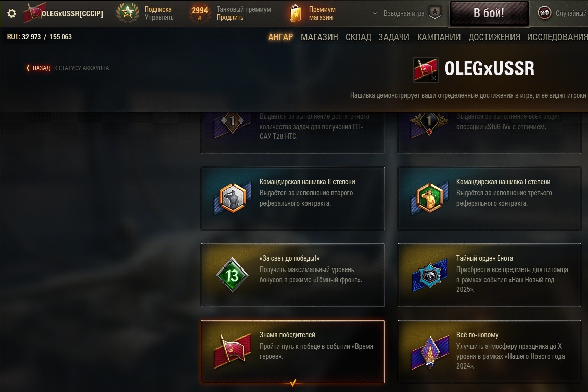Viewport: 588px width, 392px height.
Task: Click the platoon star shield icon
Action: (x=435, y=12)
